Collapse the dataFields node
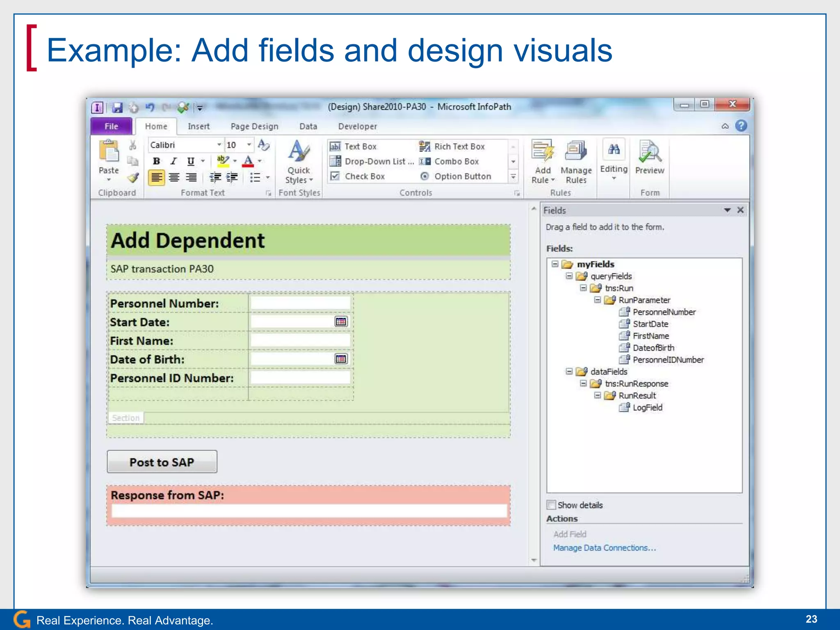 click(x=569, y=371)
